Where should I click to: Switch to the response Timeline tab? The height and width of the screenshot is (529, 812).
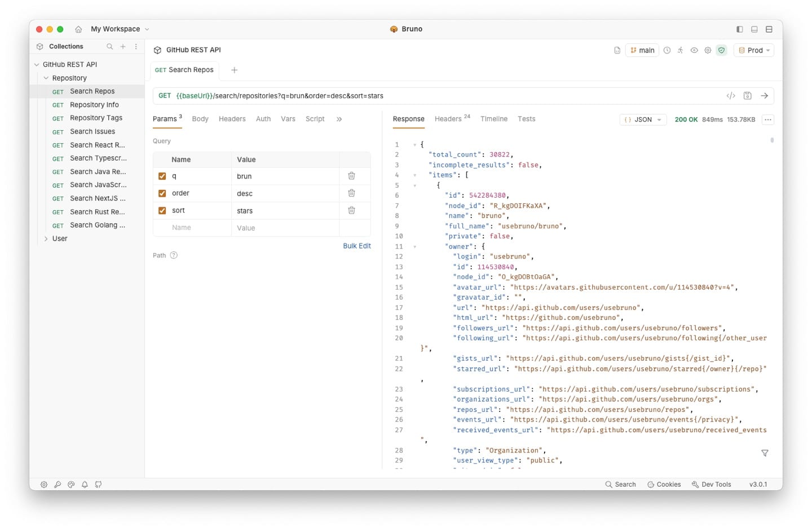pos(494,119)
